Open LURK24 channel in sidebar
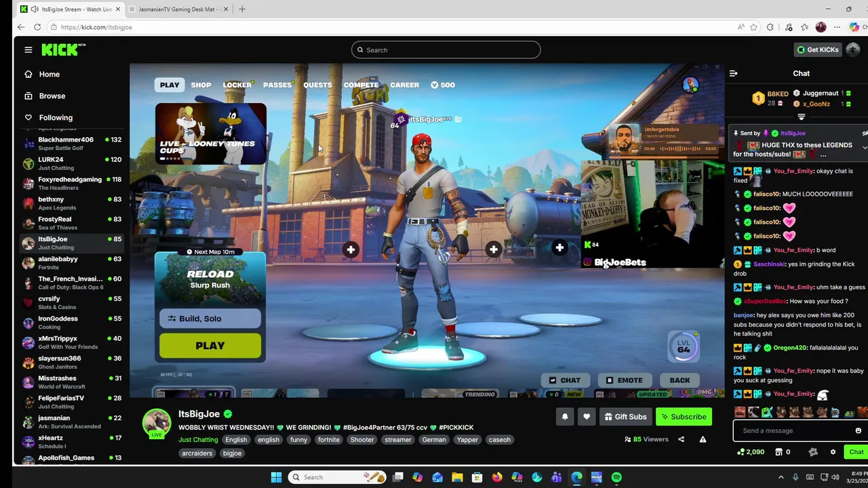 click(x=72, y=163)
